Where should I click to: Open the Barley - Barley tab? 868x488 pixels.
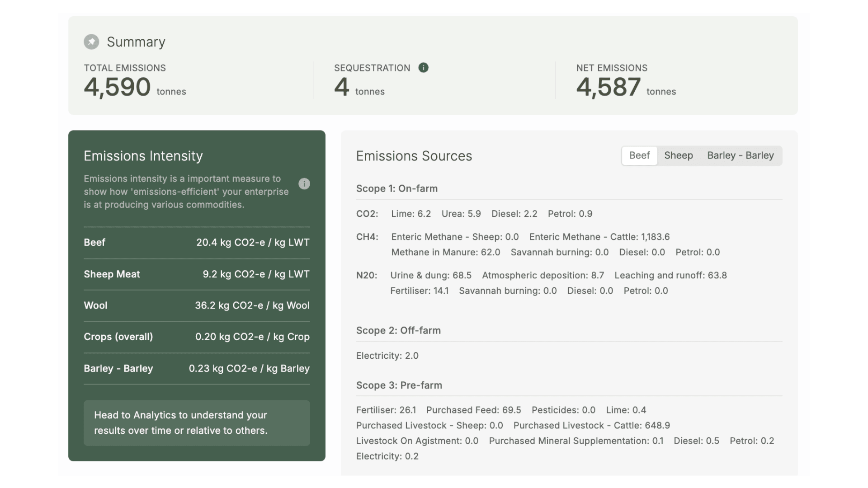(x=740, y=155)
